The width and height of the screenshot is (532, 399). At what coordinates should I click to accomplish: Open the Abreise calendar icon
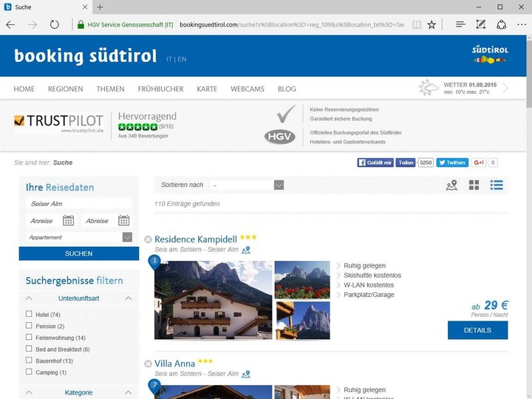(124, 220)
